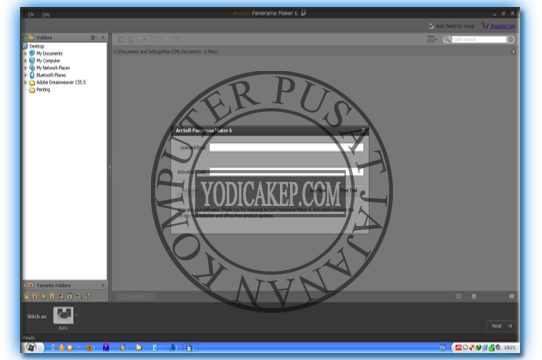Viewport: 542px width, 360px height.
Task: Close the ArcSoft Panorama Maker 6 activation dialog
Action: [363, 130]
